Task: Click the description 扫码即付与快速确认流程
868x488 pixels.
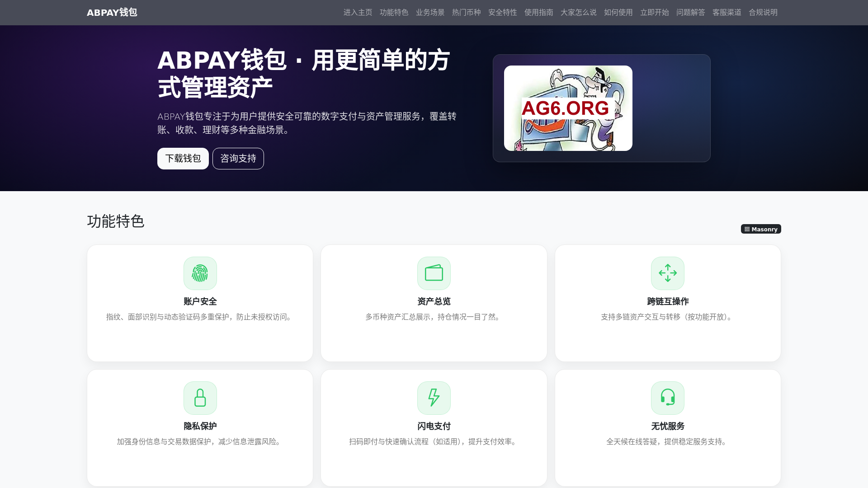Action: click(434, 442)
